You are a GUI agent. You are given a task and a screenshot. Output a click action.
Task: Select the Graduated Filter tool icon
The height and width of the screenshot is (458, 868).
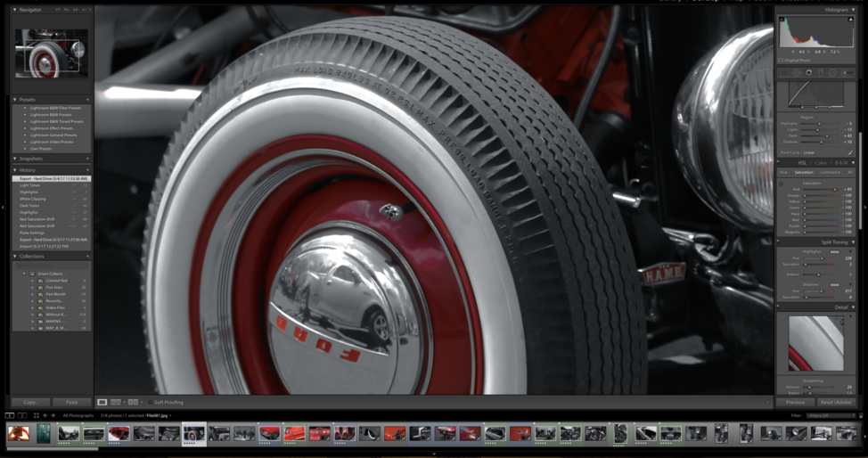pyautogui.click(x=821, y=72)
